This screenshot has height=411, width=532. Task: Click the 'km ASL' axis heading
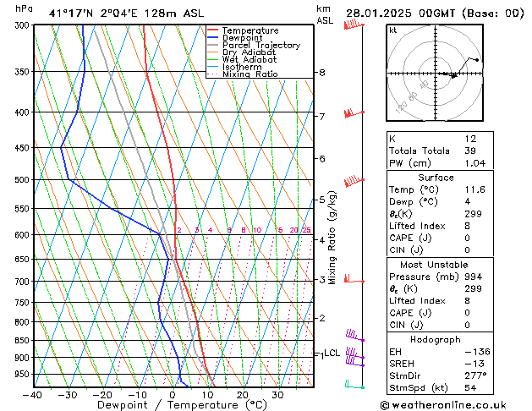coord(325,14)
